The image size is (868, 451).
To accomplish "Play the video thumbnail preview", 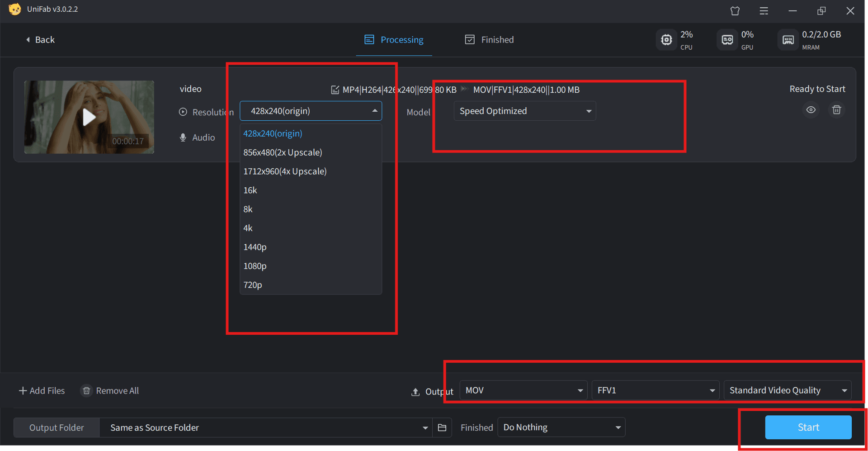I will (x=89, y=117).
